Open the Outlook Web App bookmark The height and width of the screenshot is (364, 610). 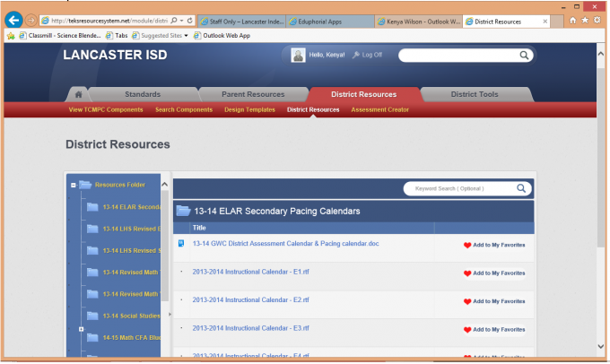tap(222, 36)
